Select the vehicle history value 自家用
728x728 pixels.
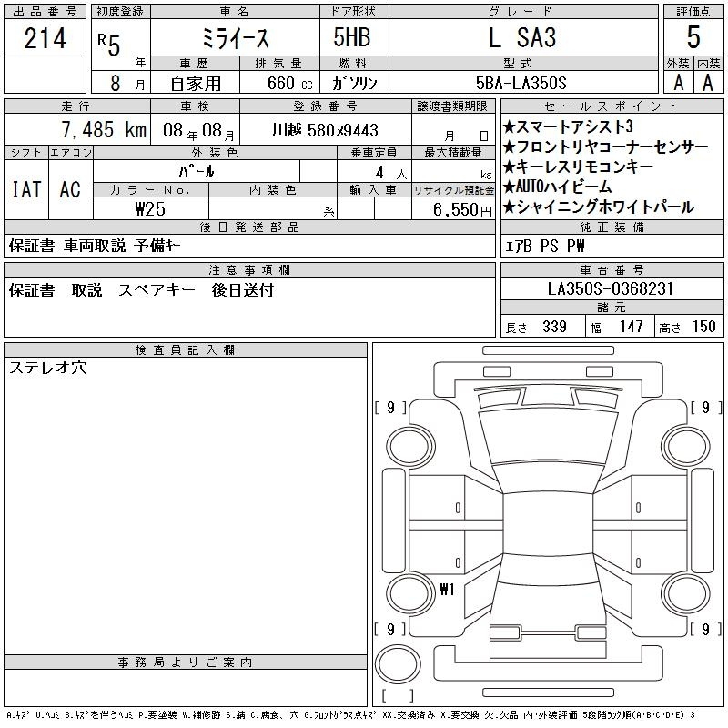click(x=196, y=84)
